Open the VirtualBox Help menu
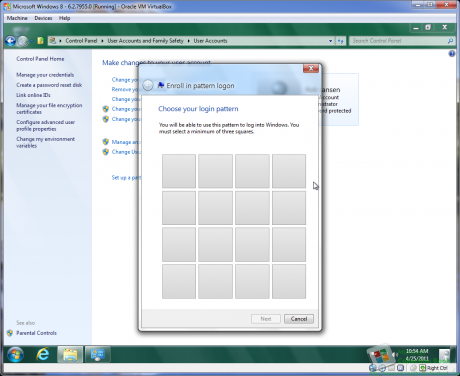 point(65,18)
